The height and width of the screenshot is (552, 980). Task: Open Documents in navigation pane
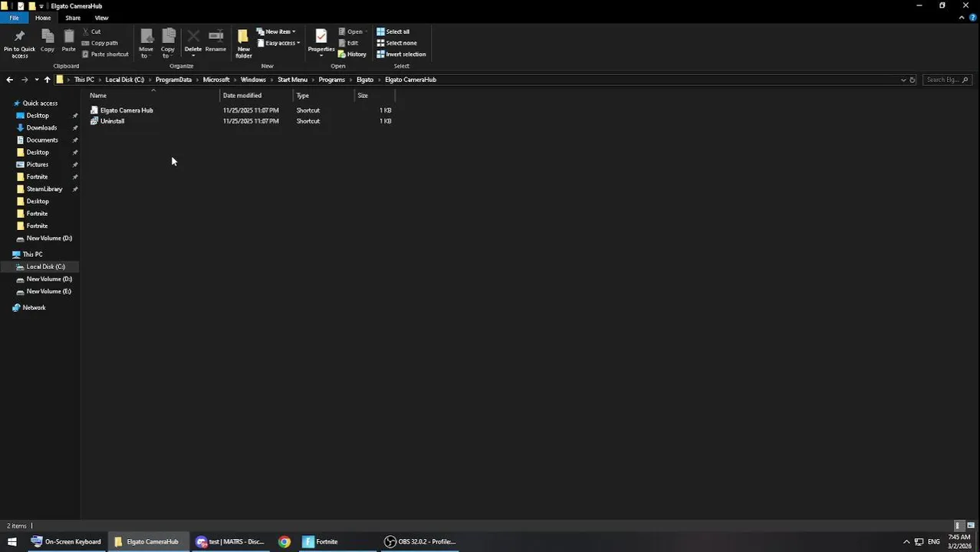pyautogui.click(x=41, y=140)
